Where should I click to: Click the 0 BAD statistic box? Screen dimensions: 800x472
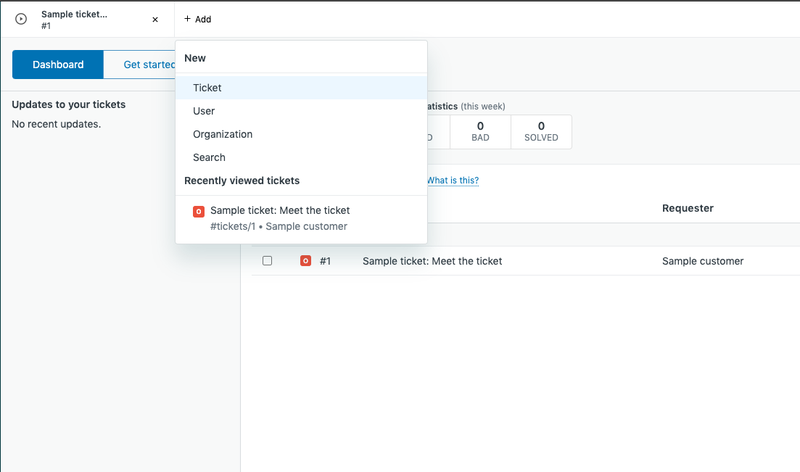480,132
